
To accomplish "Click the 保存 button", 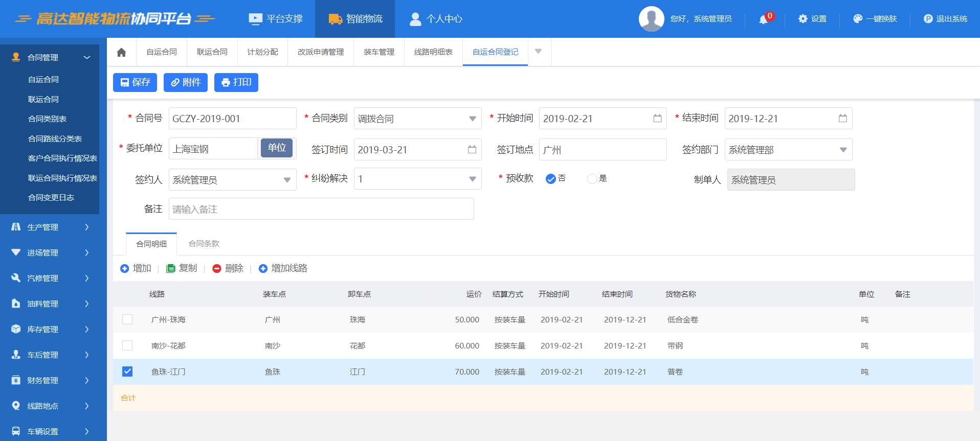I will click(135, 82).
